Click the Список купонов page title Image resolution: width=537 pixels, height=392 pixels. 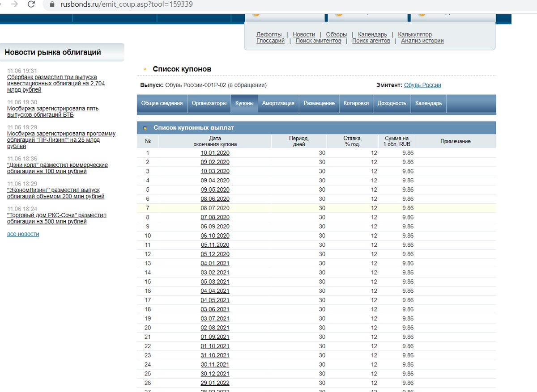click(182, 69)
